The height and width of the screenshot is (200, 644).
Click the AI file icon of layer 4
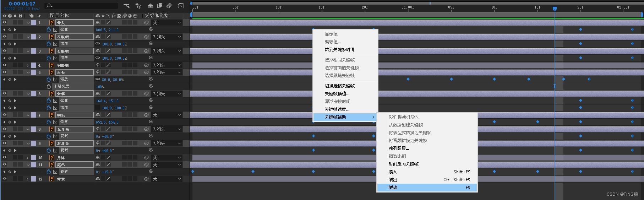coord(51,65)
